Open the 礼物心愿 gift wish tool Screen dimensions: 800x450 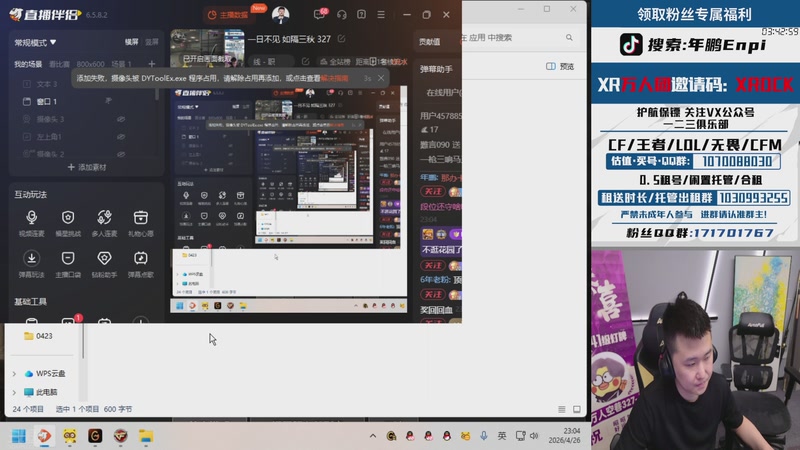141,222
